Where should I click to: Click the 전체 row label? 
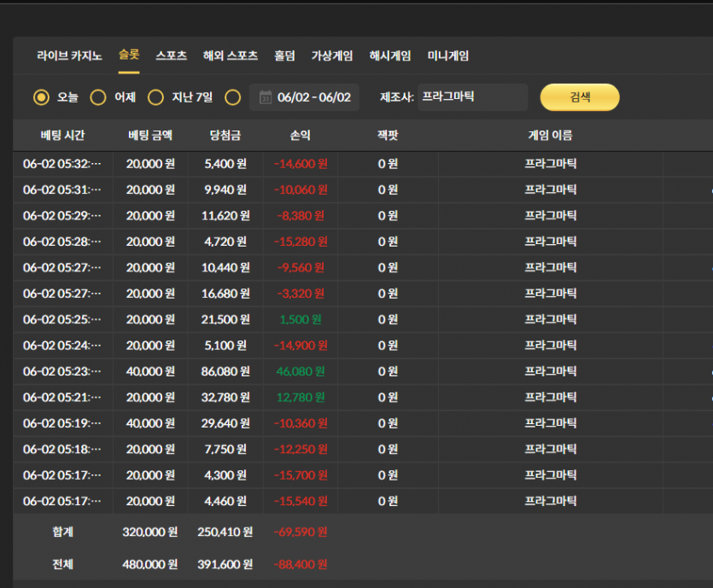pos(62,564)
